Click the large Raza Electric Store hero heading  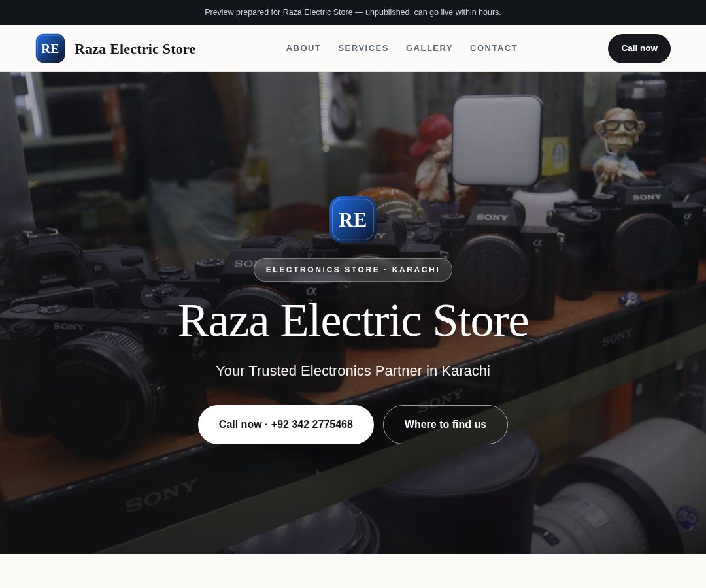pos(353,321)
